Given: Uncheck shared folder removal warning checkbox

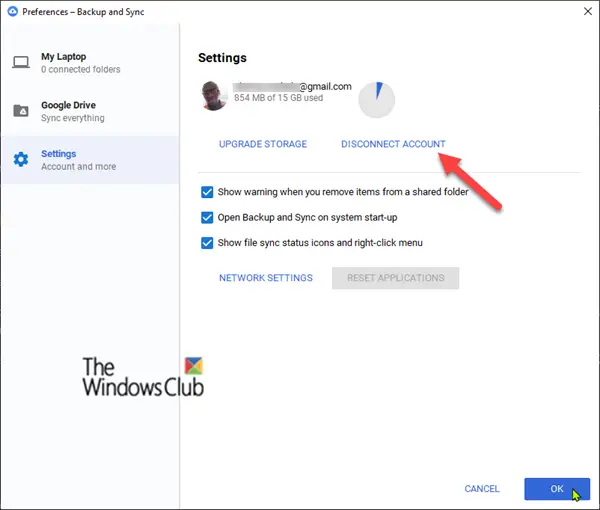Looking at the screenshot, I should coord(207,192).
